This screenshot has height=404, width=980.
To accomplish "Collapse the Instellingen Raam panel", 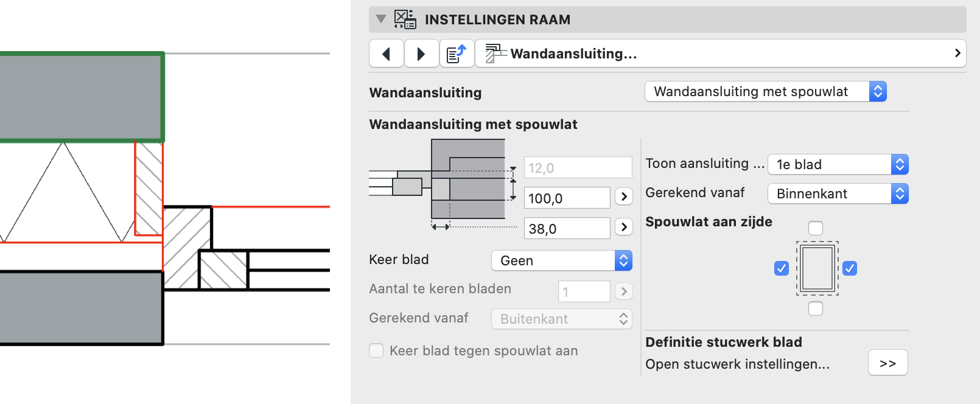I will [381, 19].
